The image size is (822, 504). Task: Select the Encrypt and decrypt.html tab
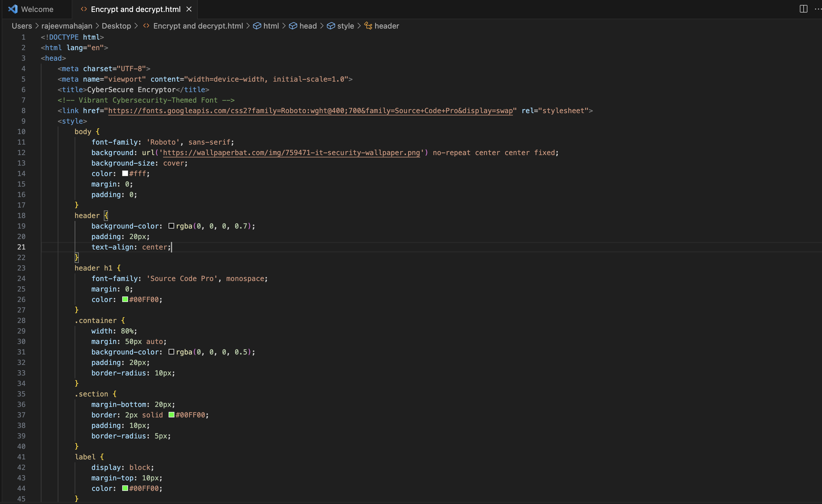click(x=135, y=9)
